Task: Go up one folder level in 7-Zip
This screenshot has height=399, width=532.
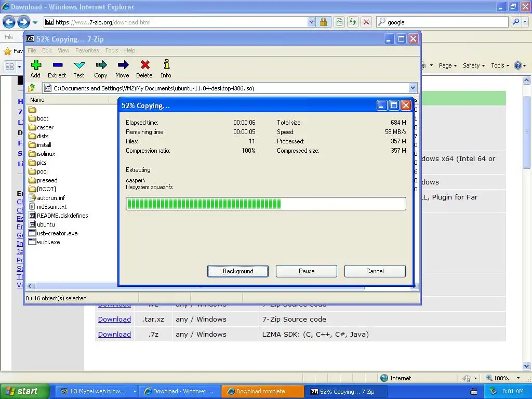Action: coord(32,88)
